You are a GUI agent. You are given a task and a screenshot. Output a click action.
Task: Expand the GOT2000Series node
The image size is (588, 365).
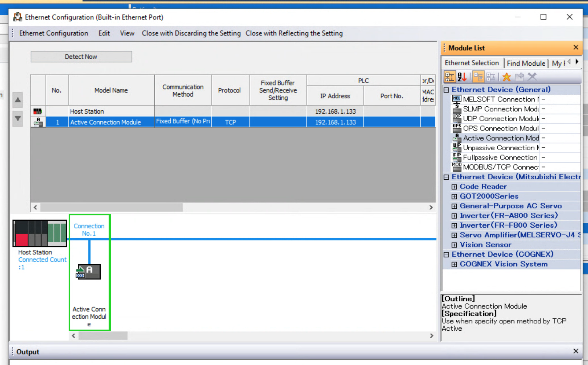[x=454, y=196]
